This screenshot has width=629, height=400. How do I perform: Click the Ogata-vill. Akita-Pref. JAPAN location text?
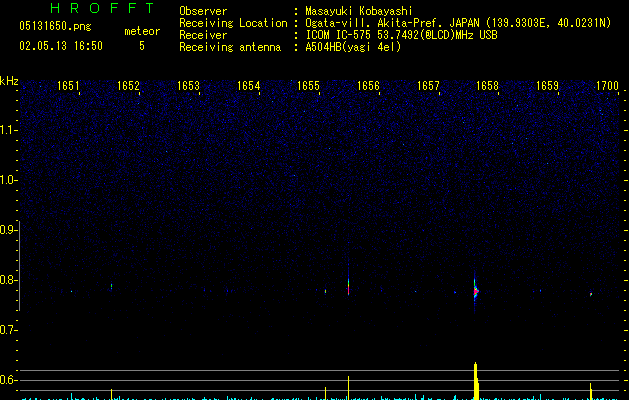pyautogui.click(x=458, y=23)
